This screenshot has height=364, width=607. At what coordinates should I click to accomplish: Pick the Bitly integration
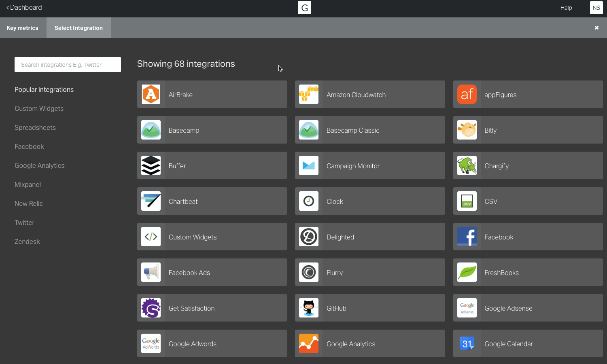pyautogui.click(x=527, y=130)
